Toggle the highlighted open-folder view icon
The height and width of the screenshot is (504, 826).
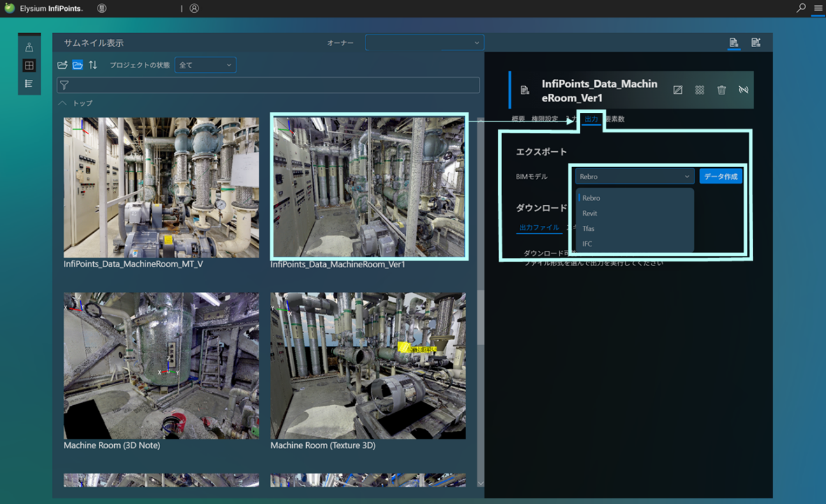click(x=78, y=65)
